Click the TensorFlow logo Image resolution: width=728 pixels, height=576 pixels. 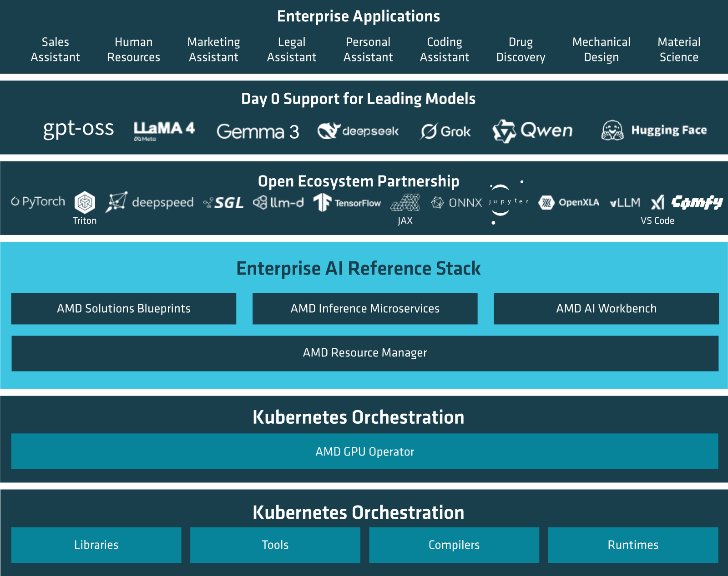[x=347, y=202]
